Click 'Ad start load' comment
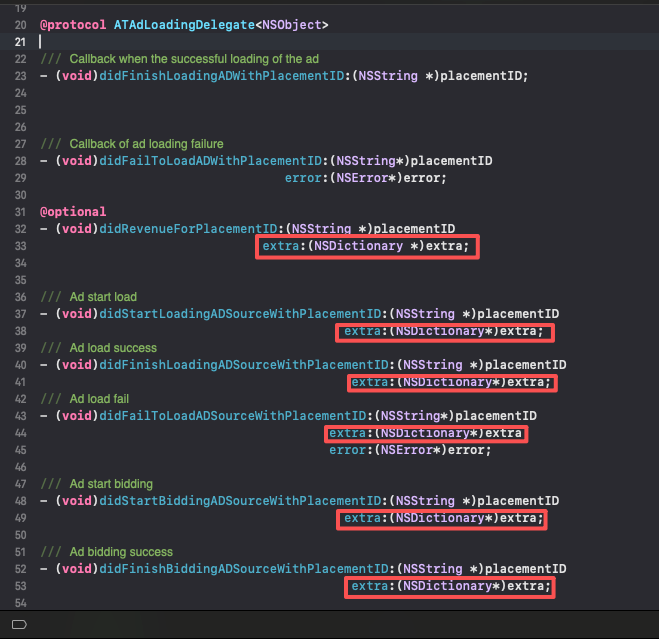The image size is (659, 639). tap(103, 297)
